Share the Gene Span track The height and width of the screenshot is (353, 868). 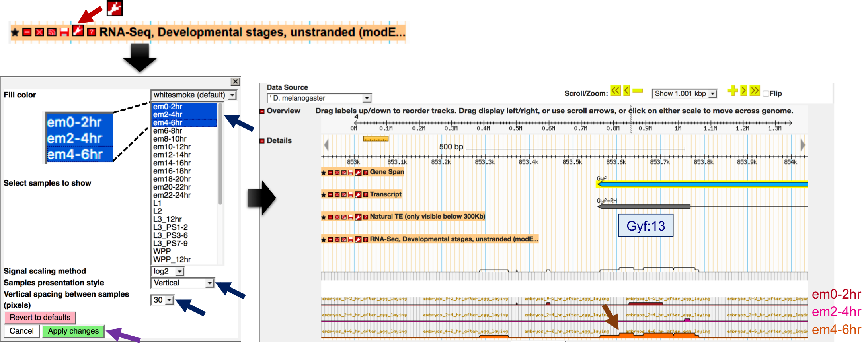(x=344, y=173)
